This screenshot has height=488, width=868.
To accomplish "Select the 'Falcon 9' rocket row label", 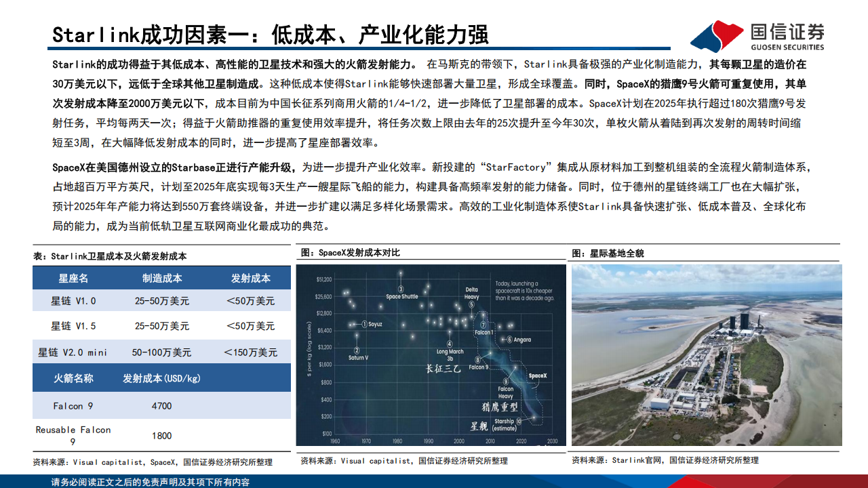I will click(x=73, y=406).
